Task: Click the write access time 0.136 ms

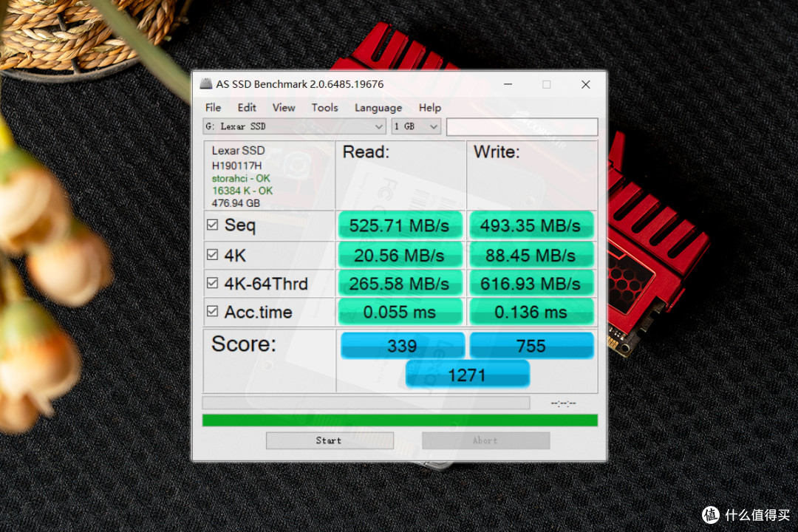Action: point(531,312)
